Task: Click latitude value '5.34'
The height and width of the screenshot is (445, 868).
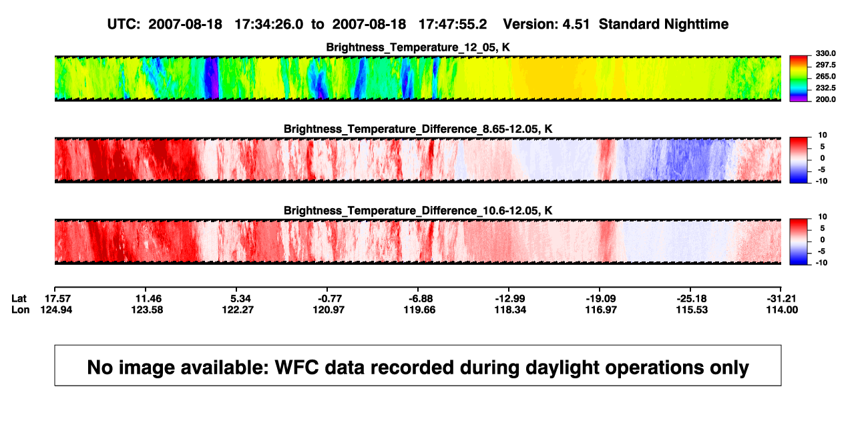Action: (x=240, y=298)
